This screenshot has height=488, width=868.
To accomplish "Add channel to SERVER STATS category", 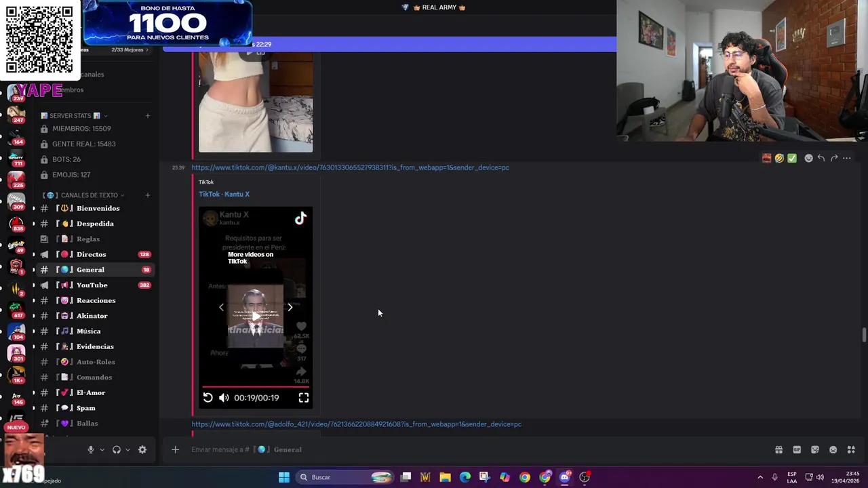I will coord(148,116).
